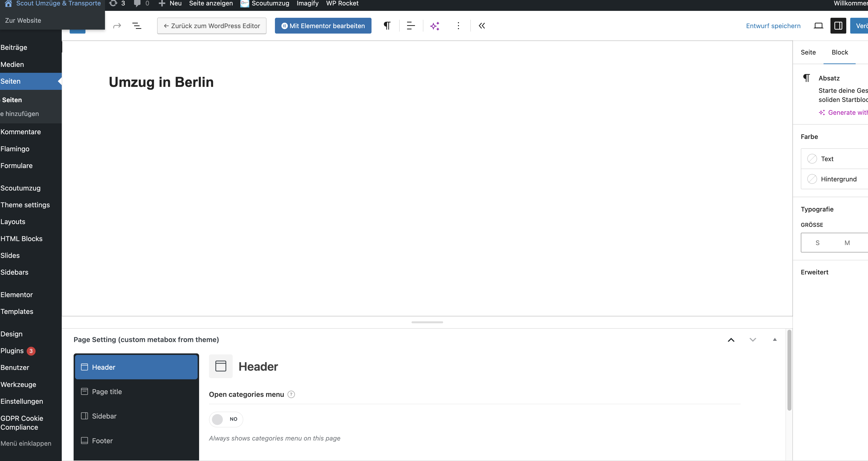Open the three-dot block options menu
The height and width of the screenshot is (461, 868).
click(458, 26)
